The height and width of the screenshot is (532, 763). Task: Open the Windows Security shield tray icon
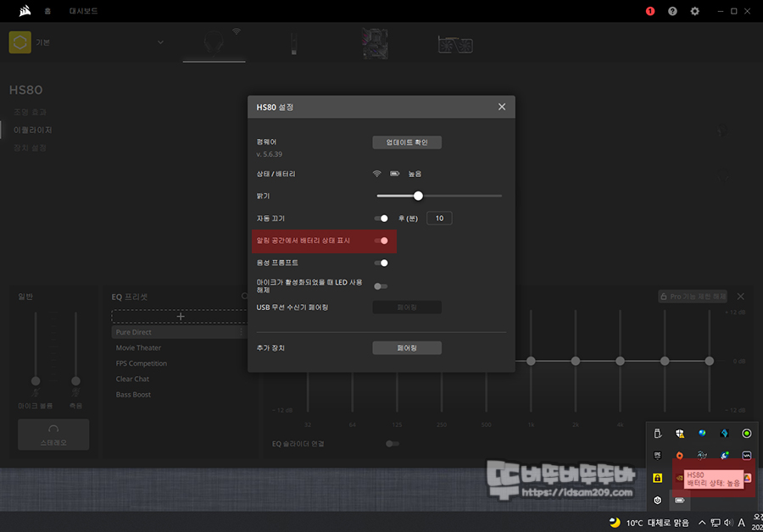tap(680, 433)
